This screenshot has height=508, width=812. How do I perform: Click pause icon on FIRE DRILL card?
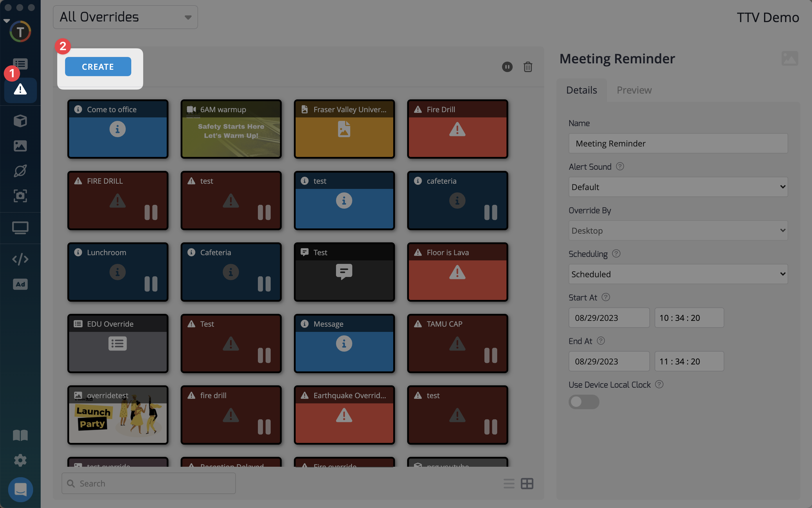click(x=151, y=212)
